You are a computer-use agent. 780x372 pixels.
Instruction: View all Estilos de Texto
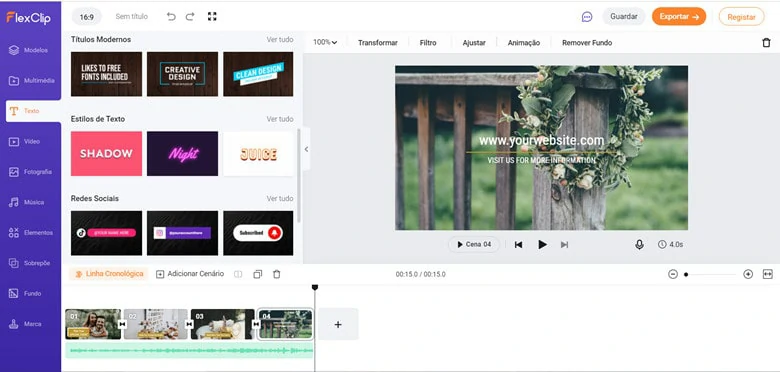pyautogui.click(x=280, y=119)
